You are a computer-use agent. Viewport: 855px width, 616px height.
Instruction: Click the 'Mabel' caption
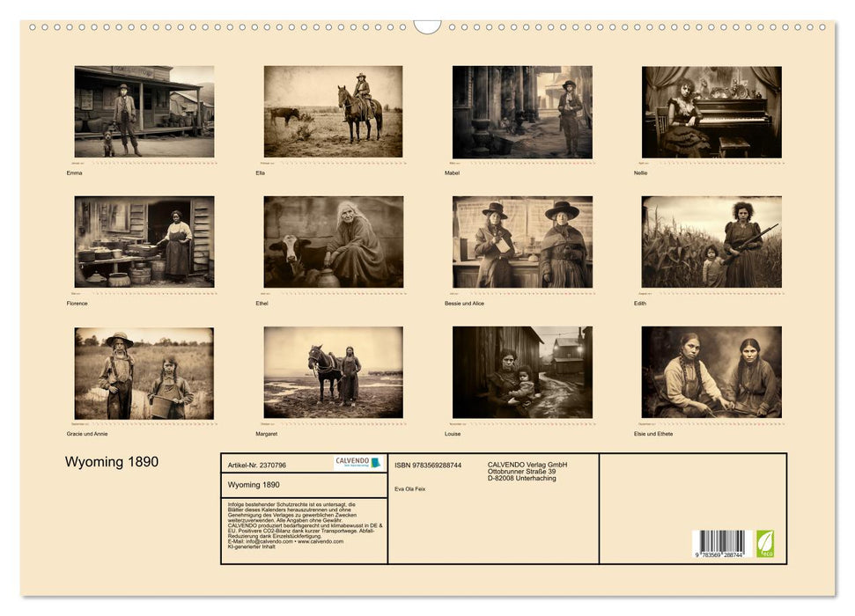coord(452,172)
